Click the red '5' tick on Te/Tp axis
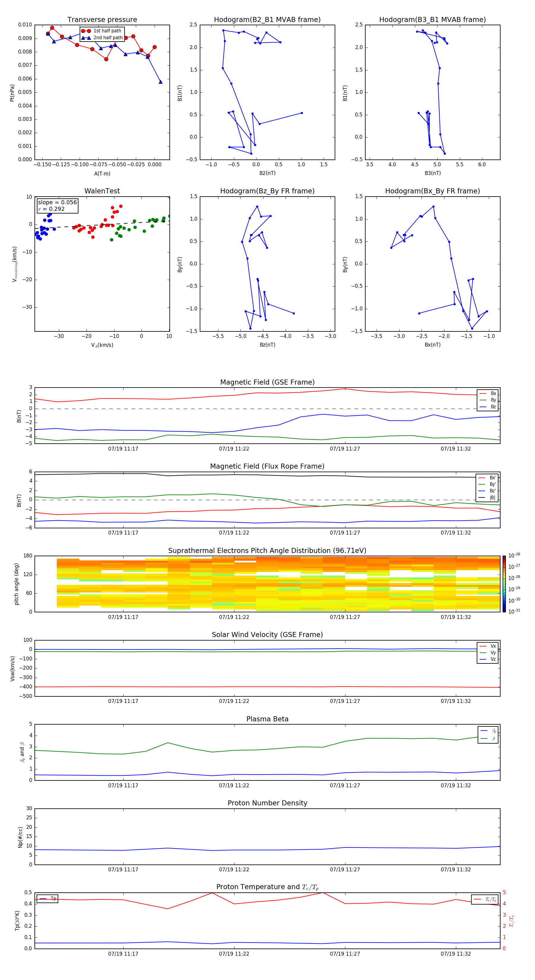Screen dimensions: 535x980 tap(504, 892)
